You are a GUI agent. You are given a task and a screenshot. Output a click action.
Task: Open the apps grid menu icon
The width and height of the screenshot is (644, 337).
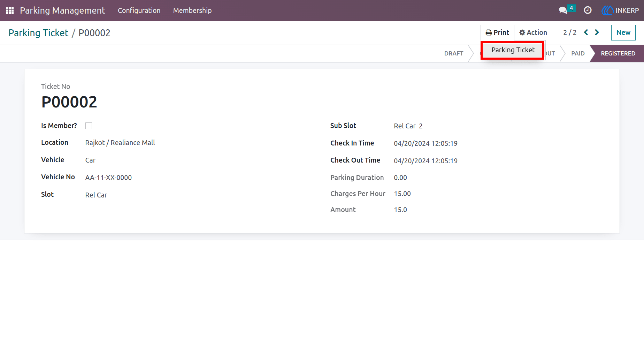pos(10,10)
